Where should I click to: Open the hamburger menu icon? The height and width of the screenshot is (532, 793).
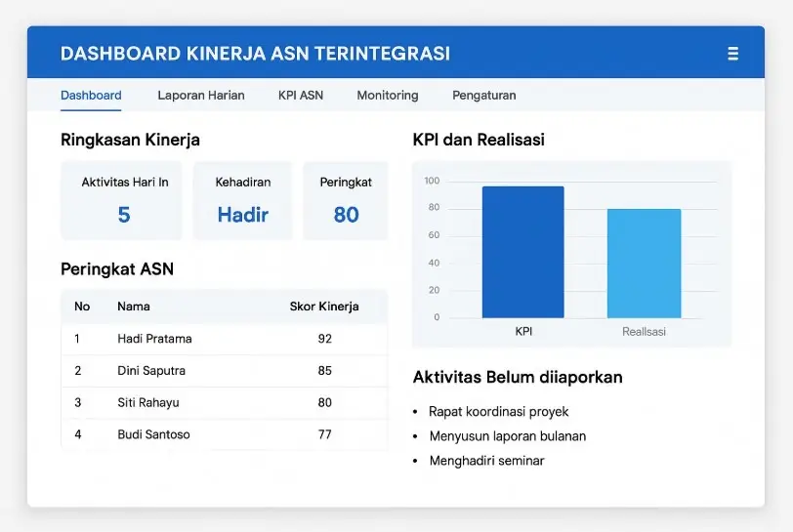[x=732, y=54]
